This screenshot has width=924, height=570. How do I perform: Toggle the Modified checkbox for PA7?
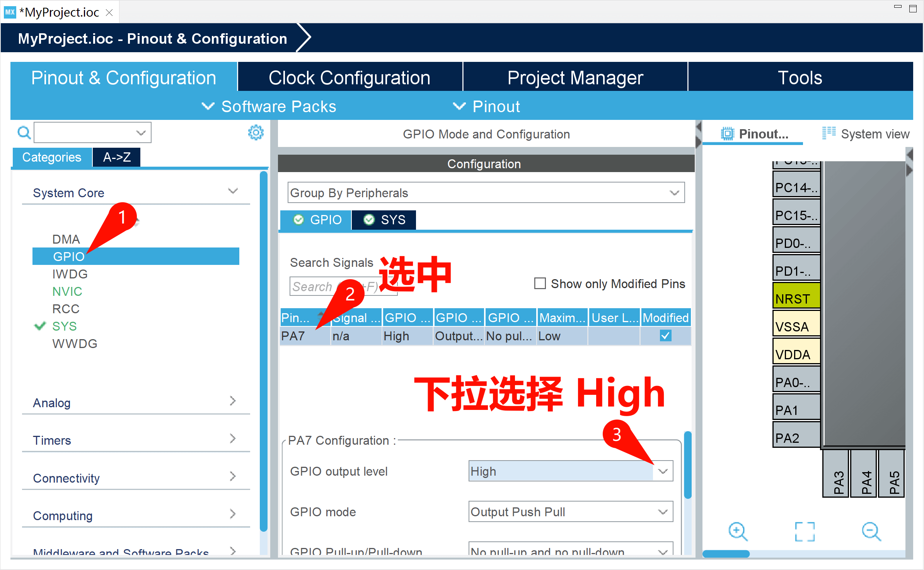click(x=665, y=336)
